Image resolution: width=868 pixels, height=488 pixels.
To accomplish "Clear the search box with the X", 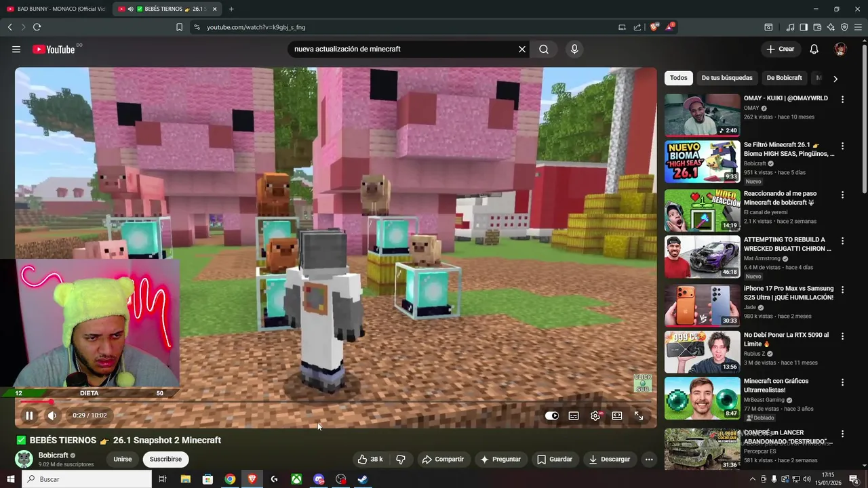I will (x=522, y=49).
